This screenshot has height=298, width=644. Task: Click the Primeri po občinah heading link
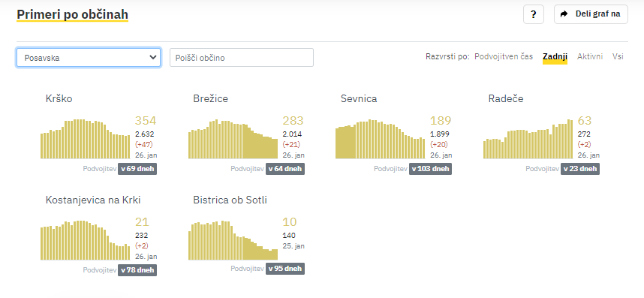[72, 15]
